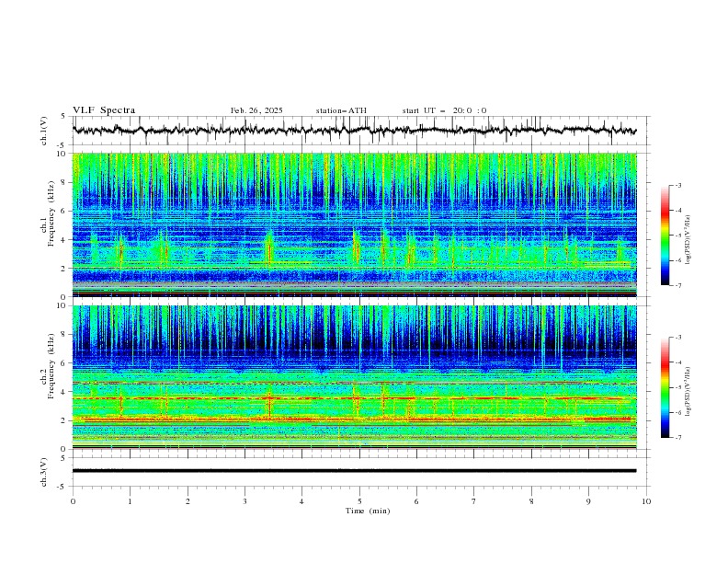Click the time axis tick label "5"
The width and height of the screenshot is (728, 563).
tap(359, 501)
